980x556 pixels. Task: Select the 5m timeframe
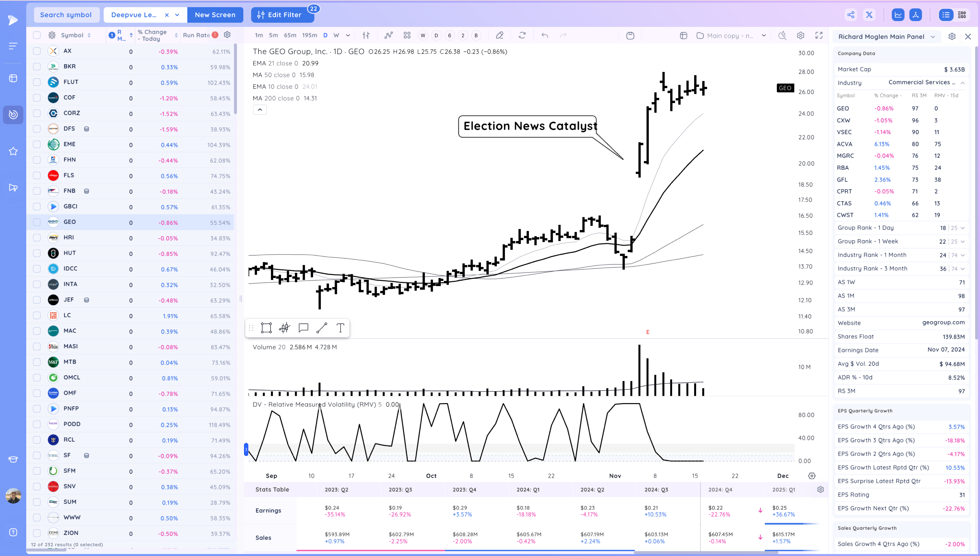[x=273, y=35]
